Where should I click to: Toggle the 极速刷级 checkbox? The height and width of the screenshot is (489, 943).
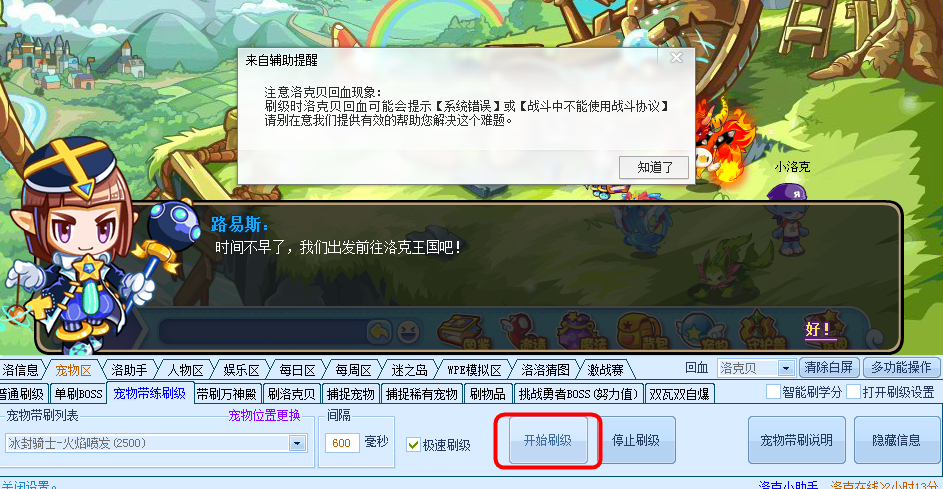click(x=413, y=445)
